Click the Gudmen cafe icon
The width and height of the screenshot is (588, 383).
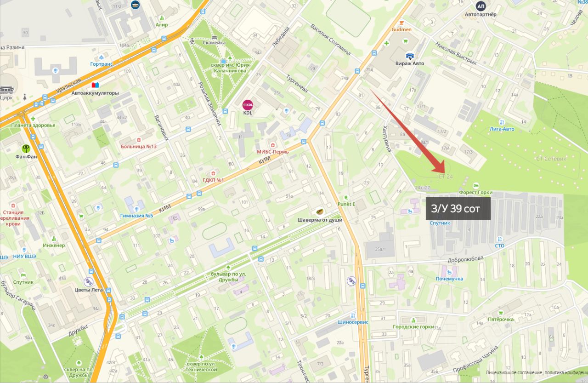[x=401, y=22]
